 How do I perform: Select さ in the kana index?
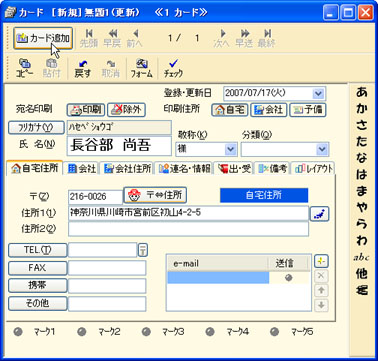[x=361, y=125]
